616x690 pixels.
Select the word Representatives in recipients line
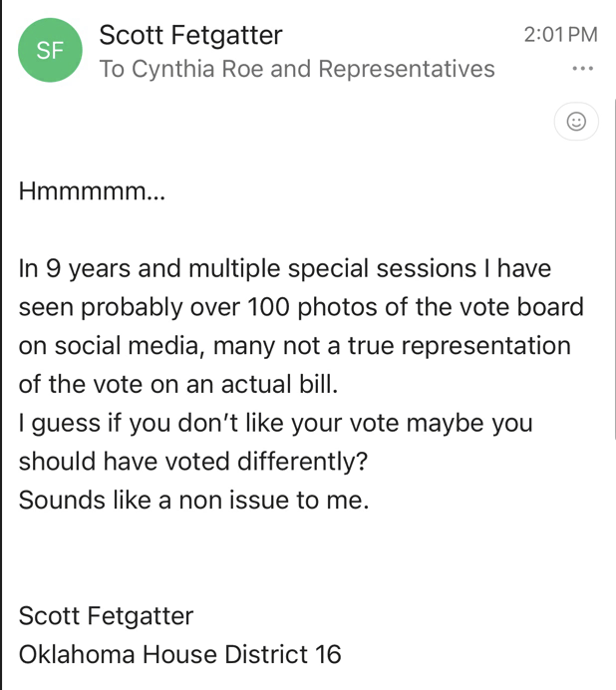pyautogui.click(x=407, y=69)
